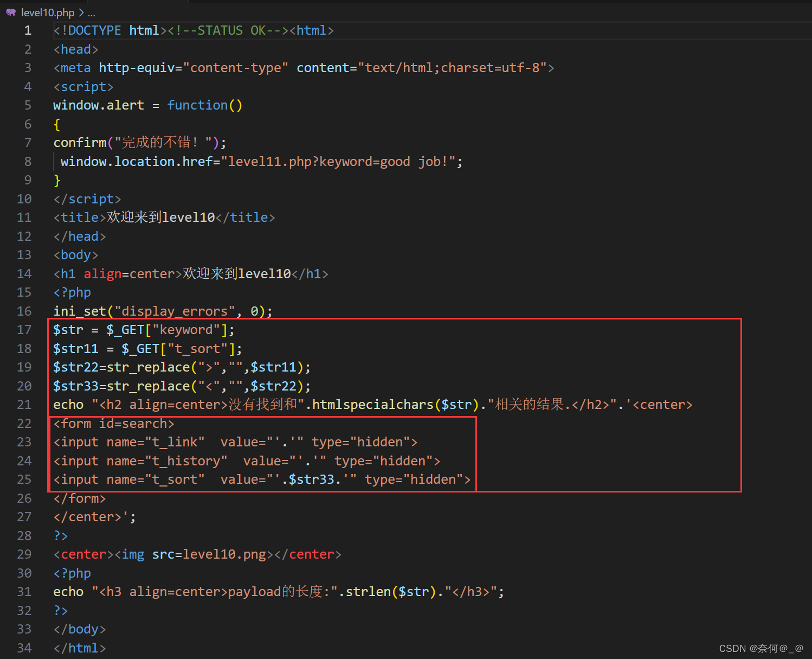
Task: Click the opening yellow brace on line 6
Action: pos(57,124)
